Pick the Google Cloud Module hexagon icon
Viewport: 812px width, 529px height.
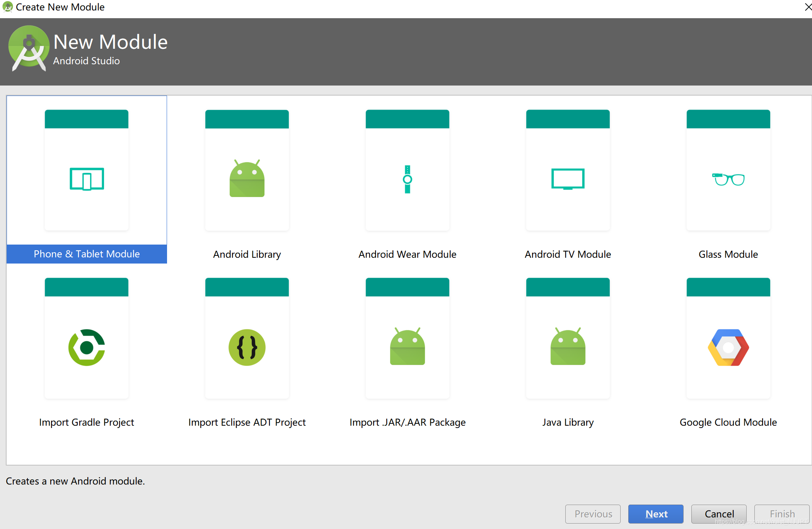pyautogui.click(x=728, y=347)
